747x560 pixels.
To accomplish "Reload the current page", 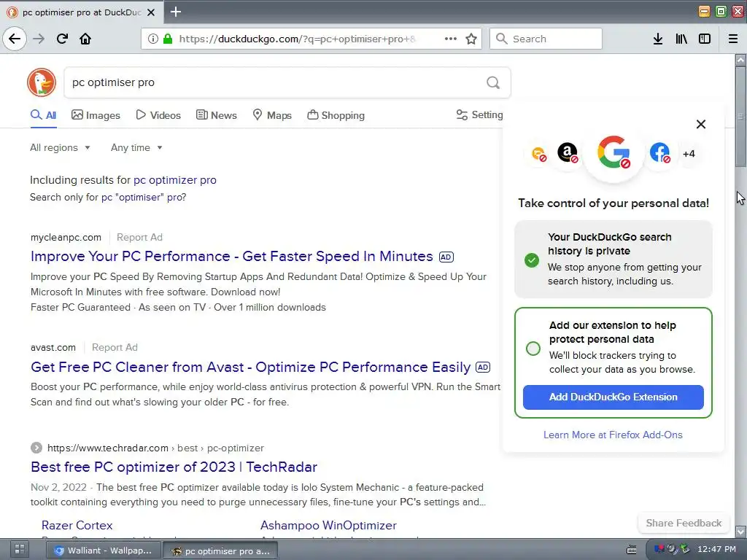I will coord(62,39).
